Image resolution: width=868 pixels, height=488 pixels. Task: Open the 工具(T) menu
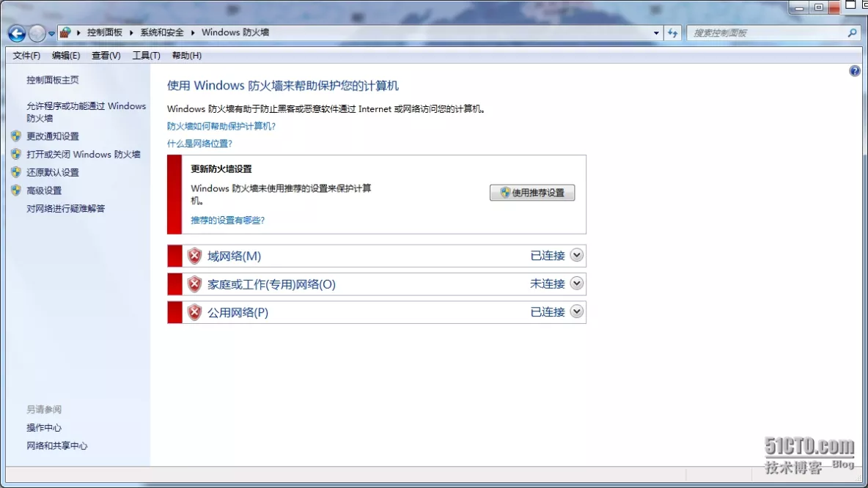[x=146, y=56]
